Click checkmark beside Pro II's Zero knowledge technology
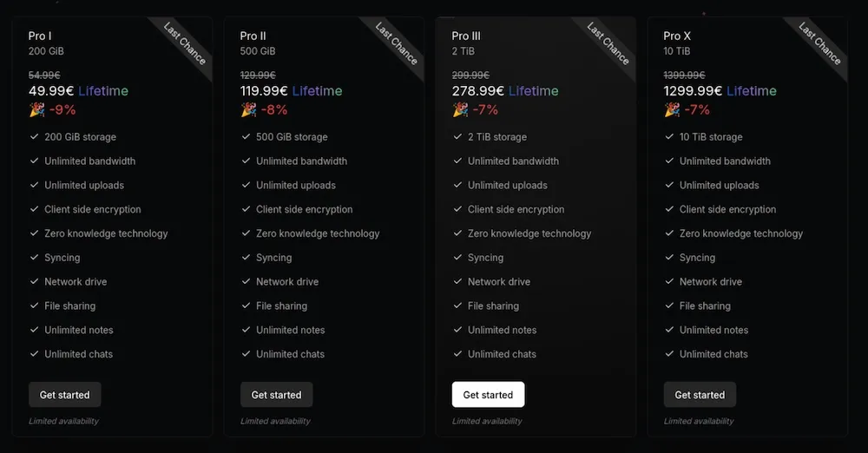 pyautogui.click(x=247, y=233)
